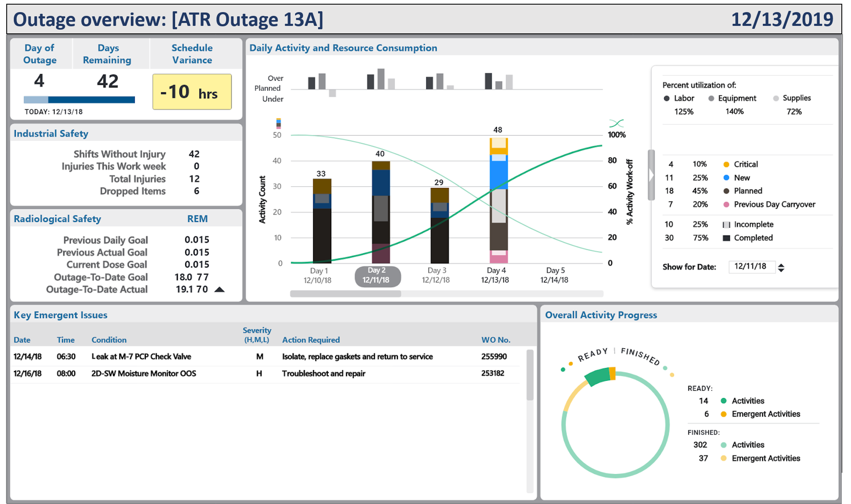851x504 pixels.
Task: Toggle the Incomplete series in the legend
Action: coord(726,224)
